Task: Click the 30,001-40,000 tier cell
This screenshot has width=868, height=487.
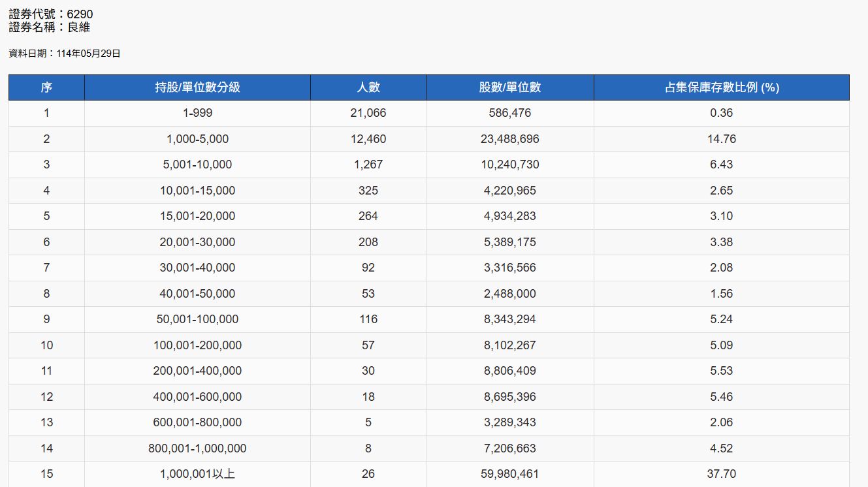Action: tap(197, 268)
